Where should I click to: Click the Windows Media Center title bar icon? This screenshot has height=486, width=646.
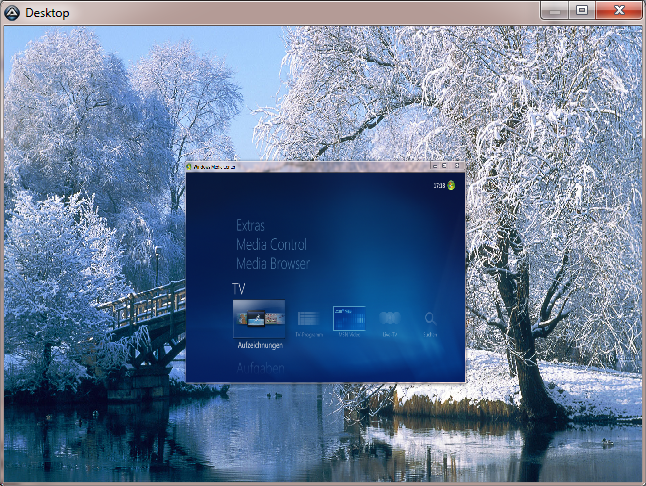click(x=191, y=166)
